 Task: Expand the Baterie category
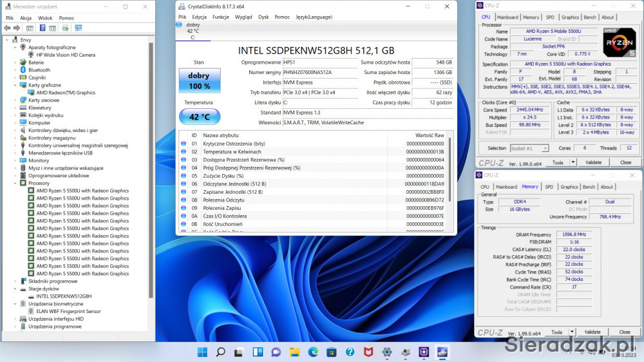coord(15,62)
